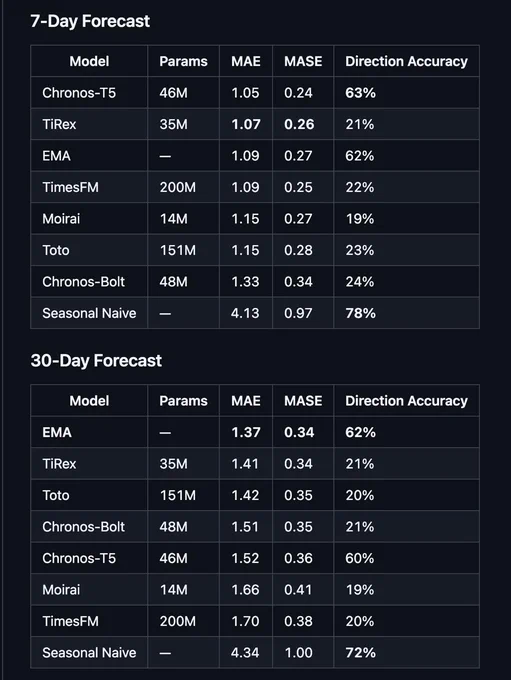The width and height of the screenshot is (511, 680).
Task: Click the MAE column header in 7-Day table
Action: [x=246, y=61]
